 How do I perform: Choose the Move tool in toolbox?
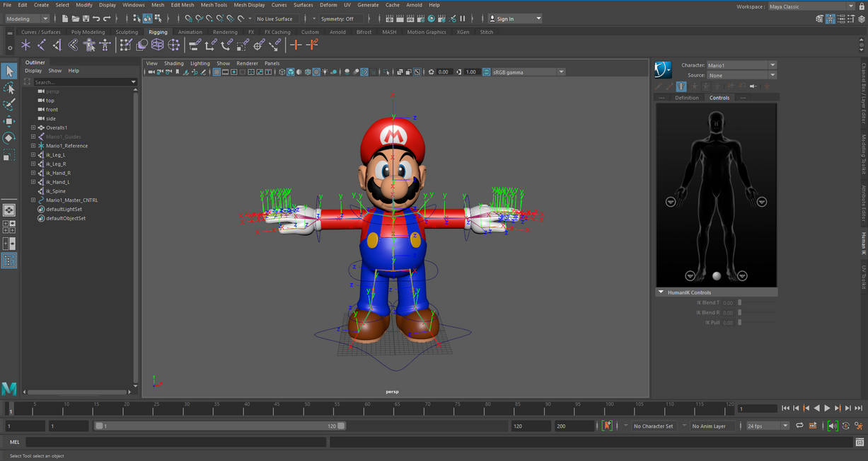coord(8,121)
